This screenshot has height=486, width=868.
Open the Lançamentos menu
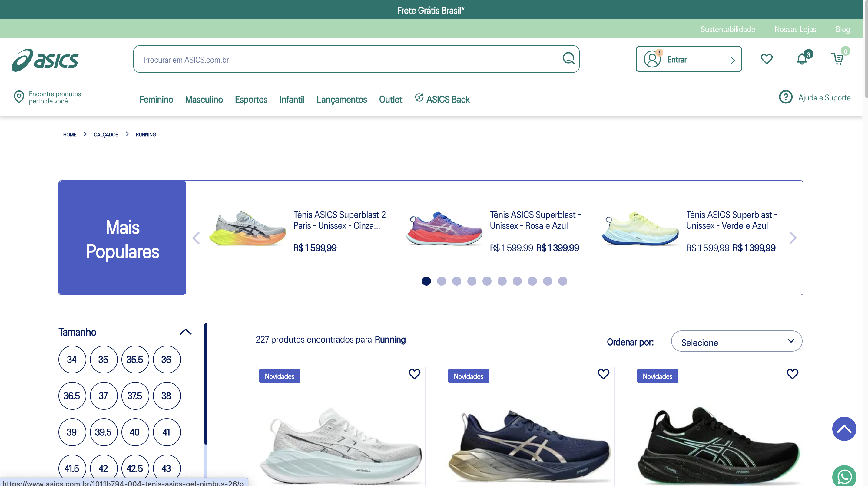click(x=342, y=99)
